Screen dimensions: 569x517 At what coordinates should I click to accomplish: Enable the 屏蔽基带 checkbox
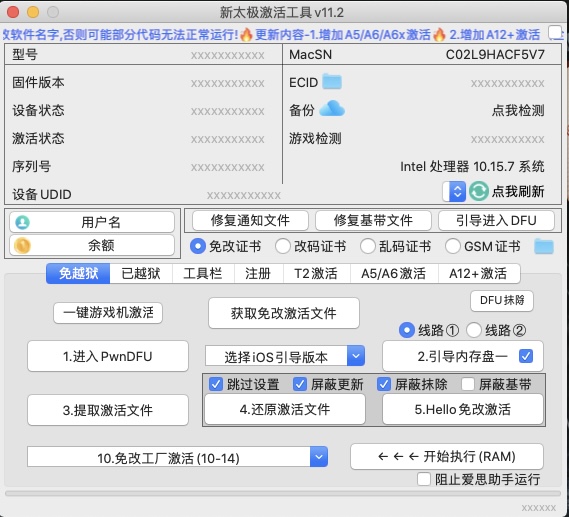pos(468,384)
